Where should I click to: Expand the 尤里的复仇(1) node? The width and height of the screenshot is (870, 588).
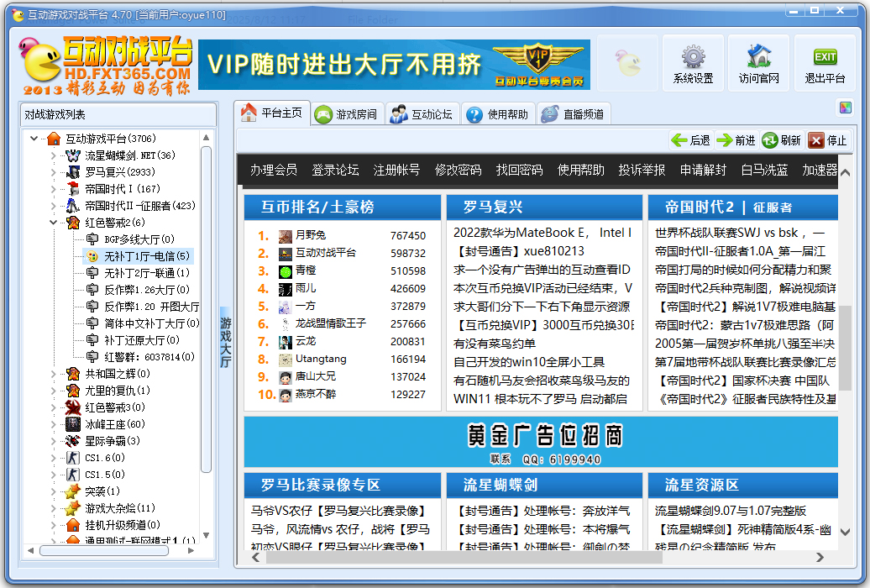[53, 391]
